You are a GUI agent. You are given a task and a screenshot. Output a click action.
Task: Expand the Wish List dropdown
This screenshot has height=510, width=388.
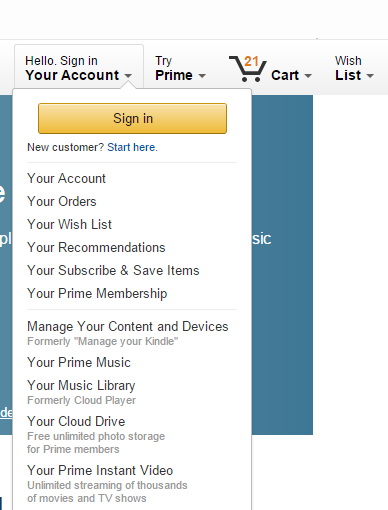coord(354,69)
